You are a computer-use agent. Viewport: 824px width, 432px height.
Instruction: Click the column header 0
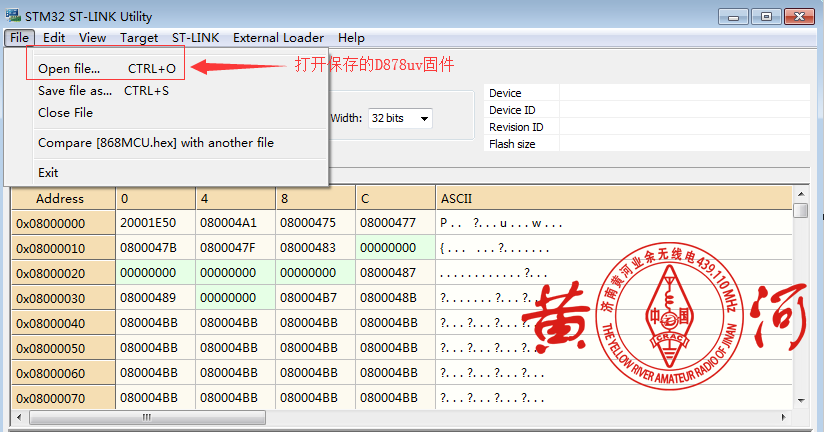pyautogui.click(x=156, y=199)
